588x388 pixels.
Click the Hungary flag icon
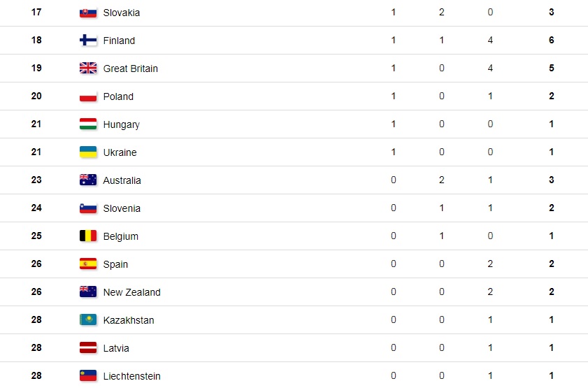click(88, 124)
